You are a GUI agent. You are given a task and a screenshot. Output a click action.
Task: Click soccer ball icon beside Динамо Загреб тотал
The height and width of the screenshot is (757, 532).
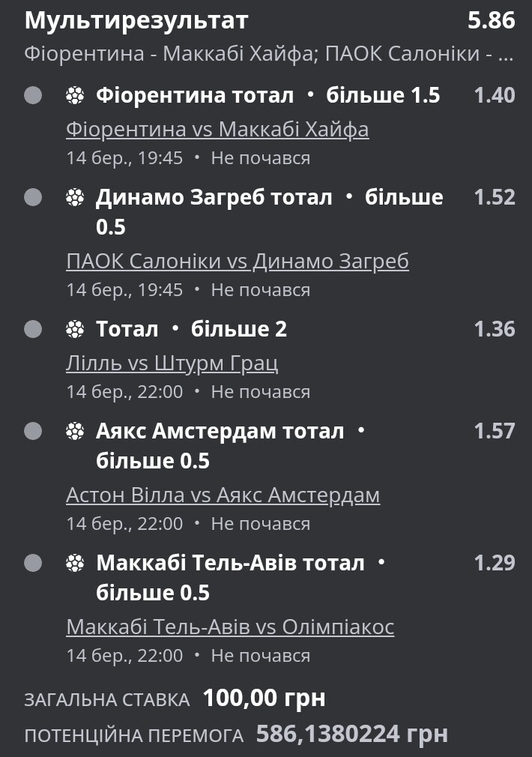coord(75,197)
